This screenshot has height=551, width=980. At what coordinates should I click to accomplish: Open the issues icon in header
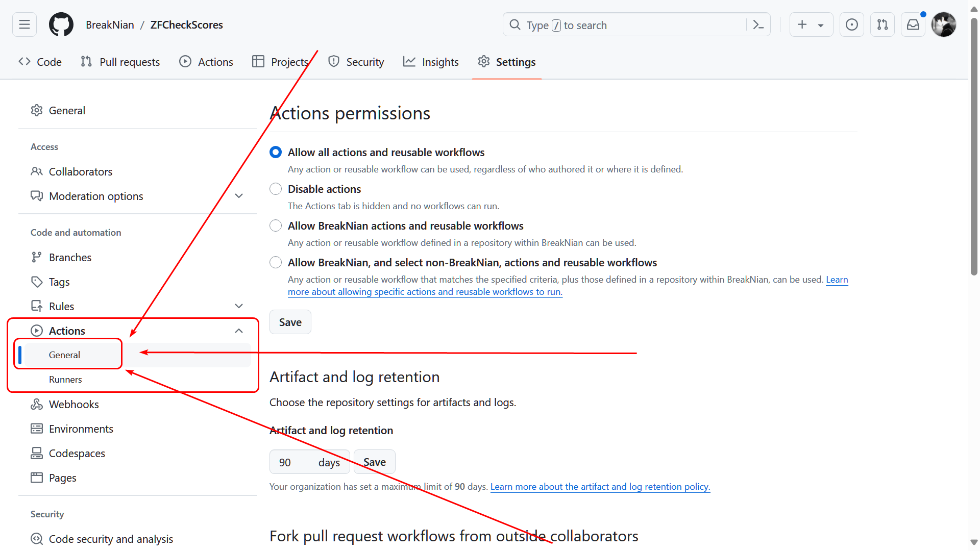pos(852,24)
